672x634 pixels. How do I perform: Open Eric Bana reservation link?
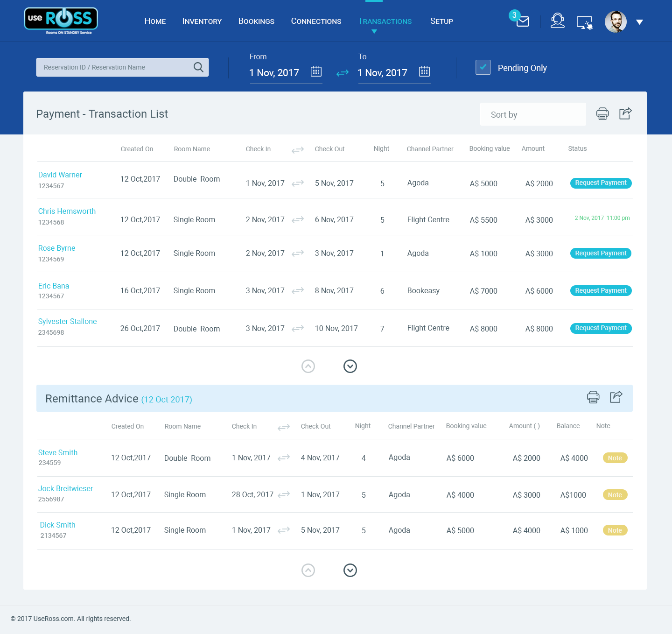click(54, 286)
